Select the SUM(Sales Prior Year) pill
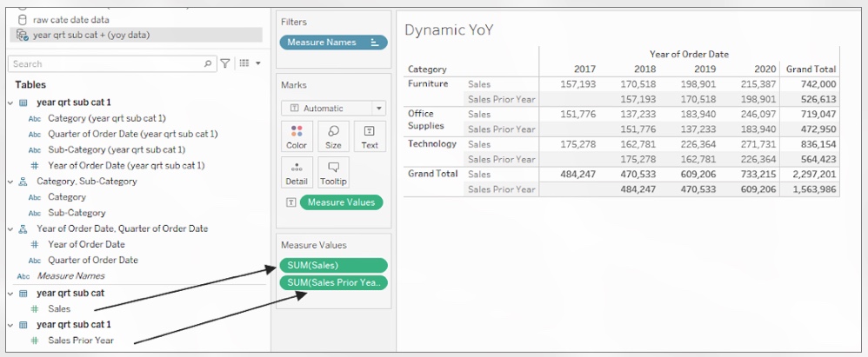Viewport: 868px width, 357px height. point(333,282)
